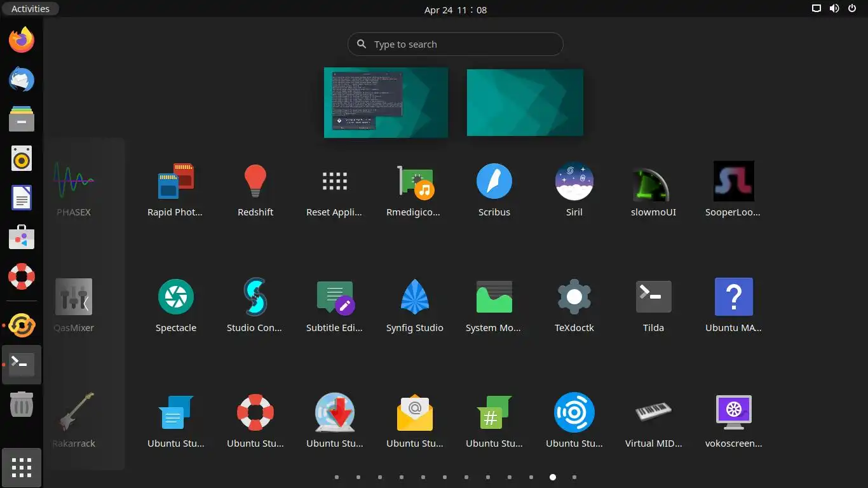Viewport: 868px width, 488px height.
Task: Open system status menu via power icon
Action: click(852, 9)
